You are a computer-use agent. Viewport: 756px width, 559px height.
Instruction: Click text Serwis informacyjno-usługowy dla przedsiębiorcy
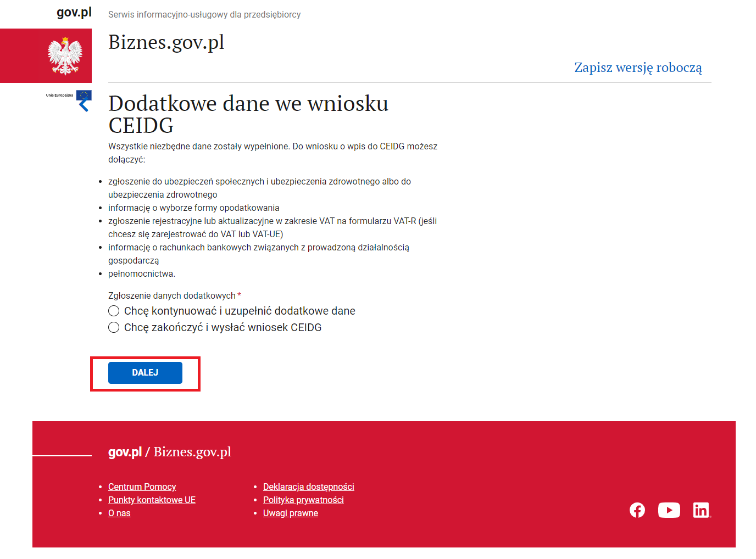point(204,15)
